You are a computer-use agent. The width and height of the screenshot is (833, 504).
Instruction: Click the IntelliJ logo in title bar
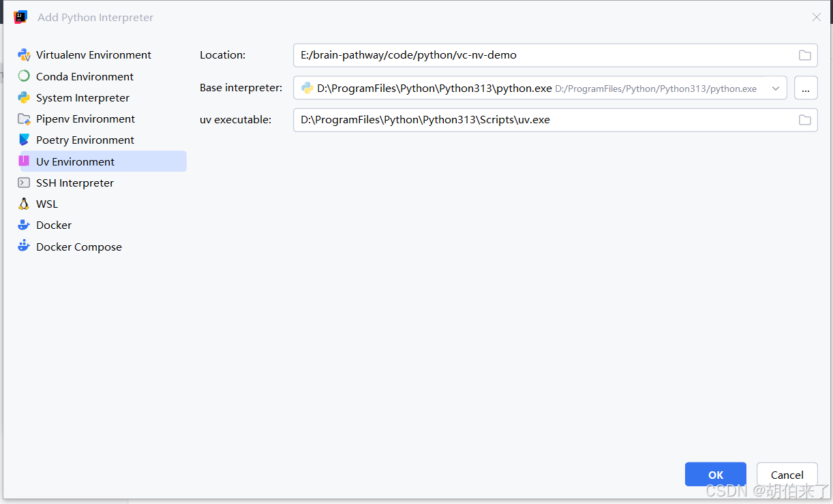click(x=20, y=17)
